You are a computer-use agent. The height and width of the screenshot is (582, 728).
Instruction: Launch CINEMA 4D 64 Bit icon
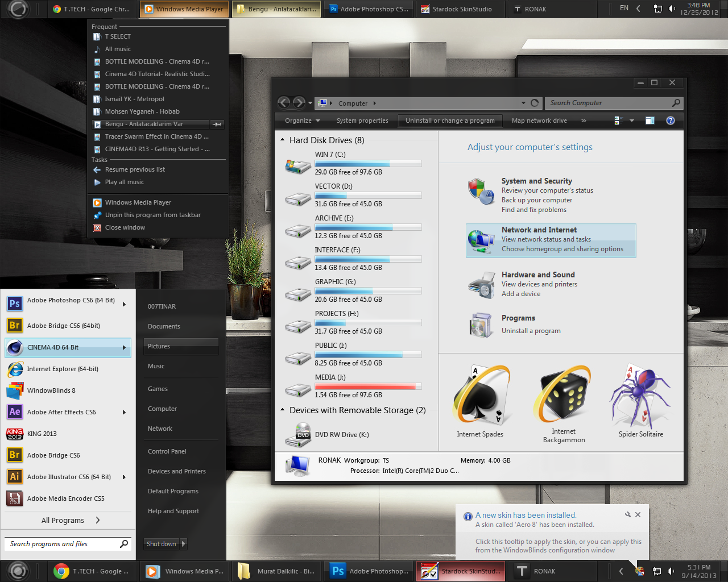click(15, 347)
